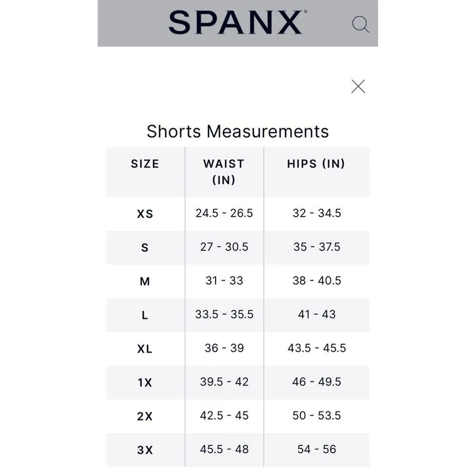
Task: Select waist measurement 33.5 - 35.5 cell
Action: pyautogui.click(x=224, y=314)
